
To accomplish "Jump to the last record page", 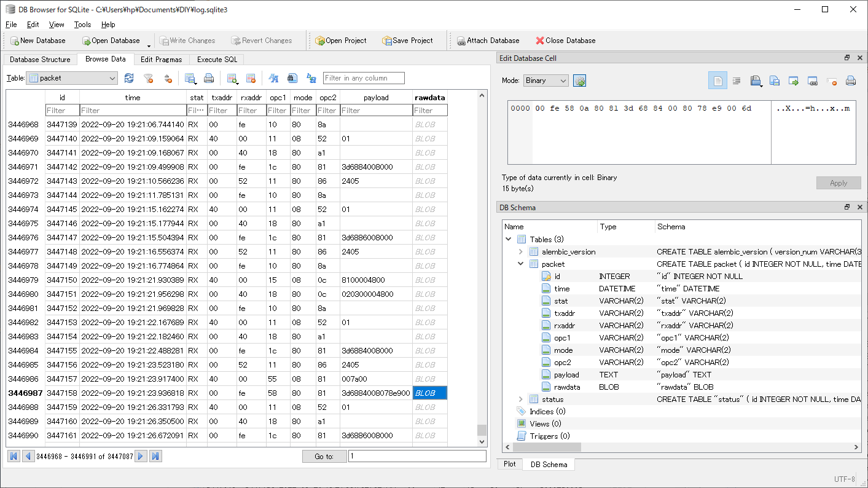I will tap(155, 456).
